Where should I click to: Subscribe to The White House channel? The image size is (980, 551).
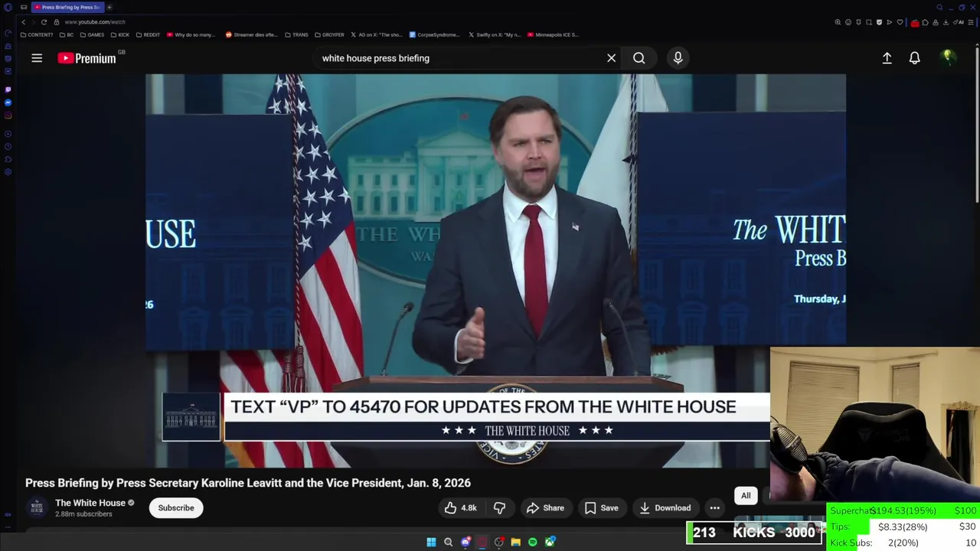(176, 507)
